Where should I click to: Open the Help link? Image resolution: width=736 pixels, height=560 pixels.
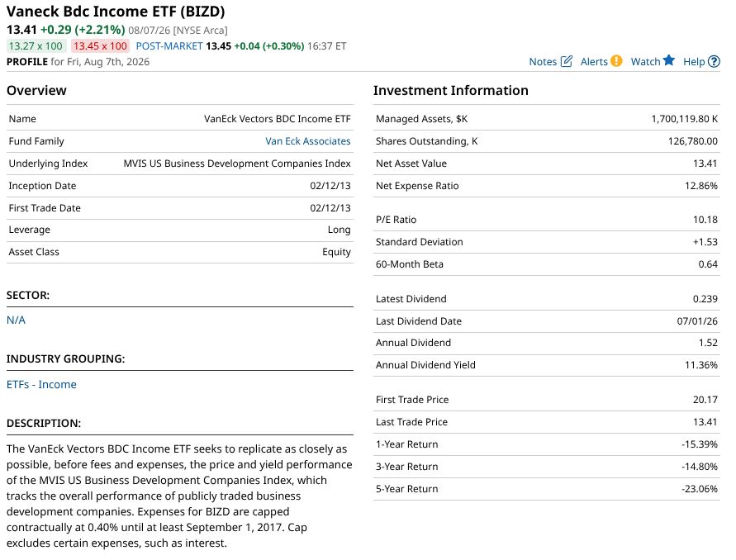tap(694, 61)
